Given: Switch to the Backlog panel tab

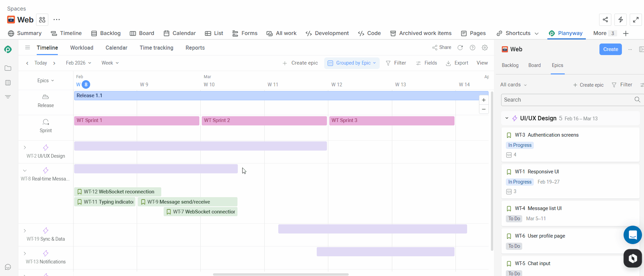Looking at the screenshot, I should [x=510, y=65].
